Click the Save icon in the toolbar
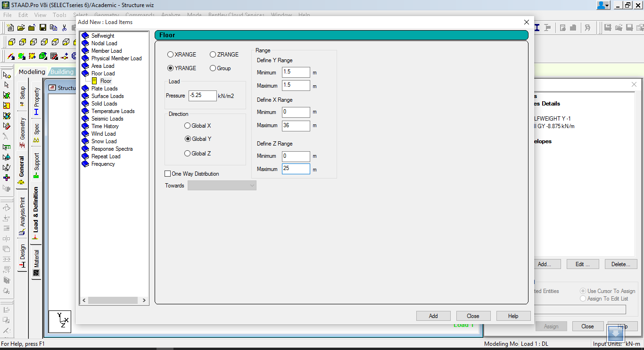The width and height of the screenshot is (644, 350). click(42, 27)
